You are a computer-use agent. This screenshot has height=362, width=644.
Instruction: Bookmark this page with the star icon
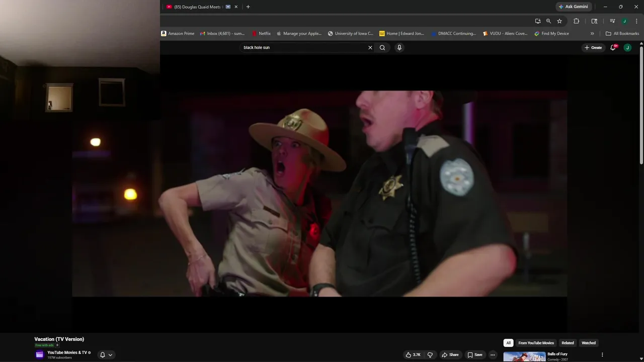click(x=559, y=21)
